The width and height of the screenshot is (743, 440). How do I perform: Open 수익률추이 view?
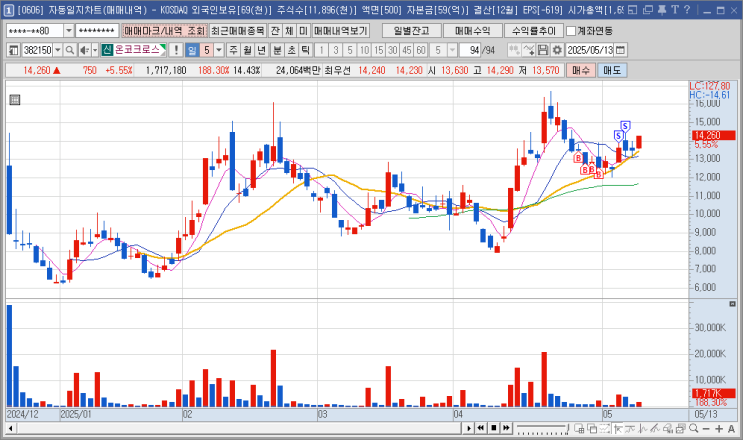click(x=534, y=31)
